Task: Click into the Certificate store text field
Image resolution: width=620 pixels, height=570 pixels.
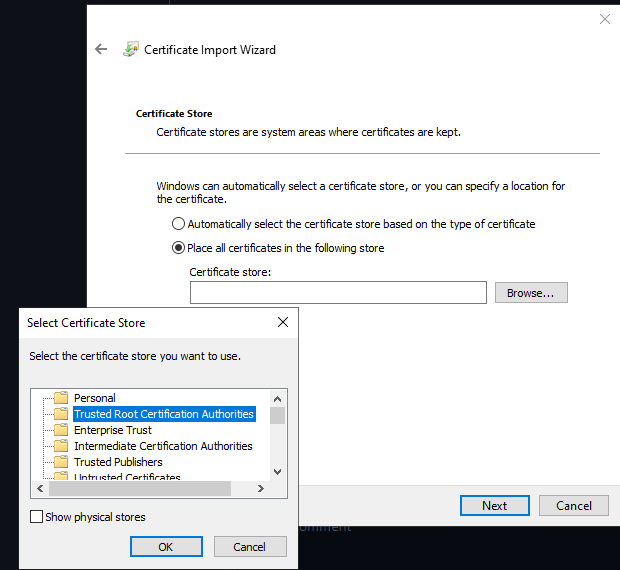Action: pos(338,293)
